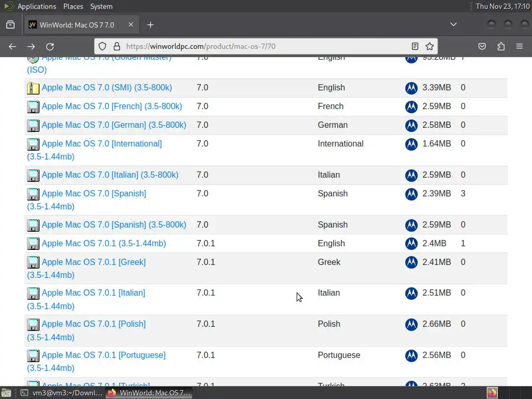Open Apple Mac OS 7.0 (SMI) link
Viewport: 532px width, 399px height.
tap(107, 87)
